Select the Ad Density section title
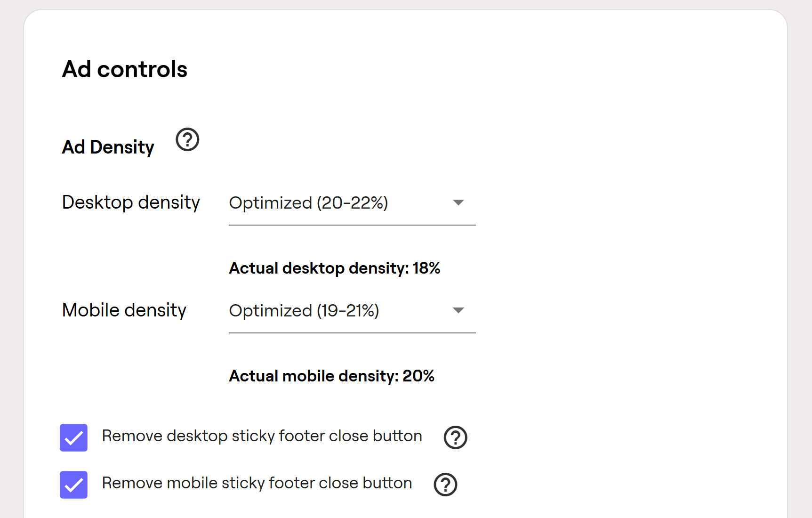Viewport: 812px width, 518px height. [108, 147]
